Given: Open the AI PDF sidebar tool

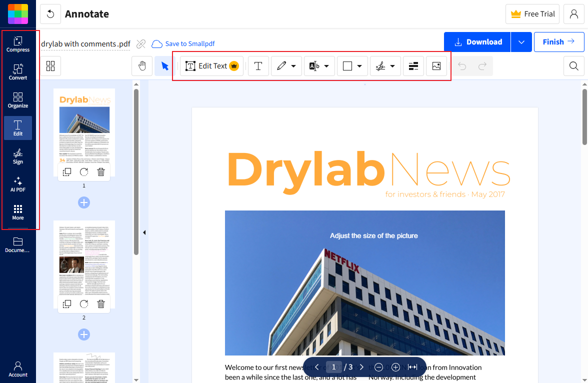Looking at the screenshot, I should pyautogui.click(x=18, y=185).
